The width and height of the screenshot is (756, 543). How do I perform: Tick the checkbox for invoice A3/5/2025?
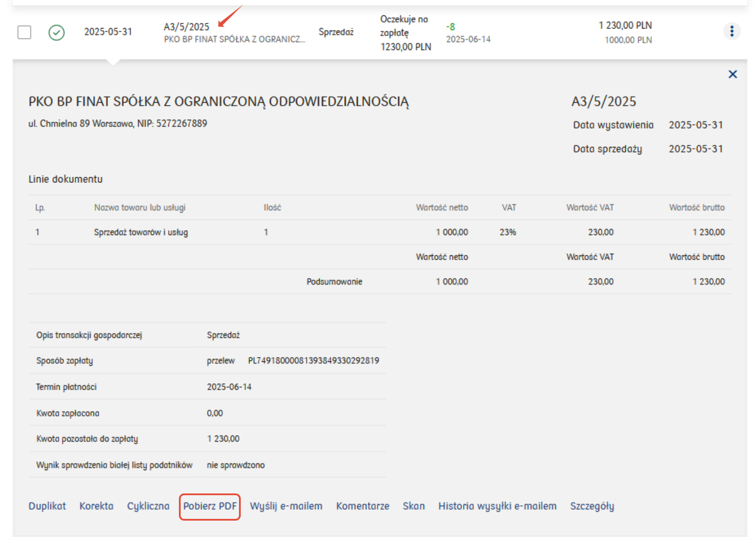click(24, 32)
